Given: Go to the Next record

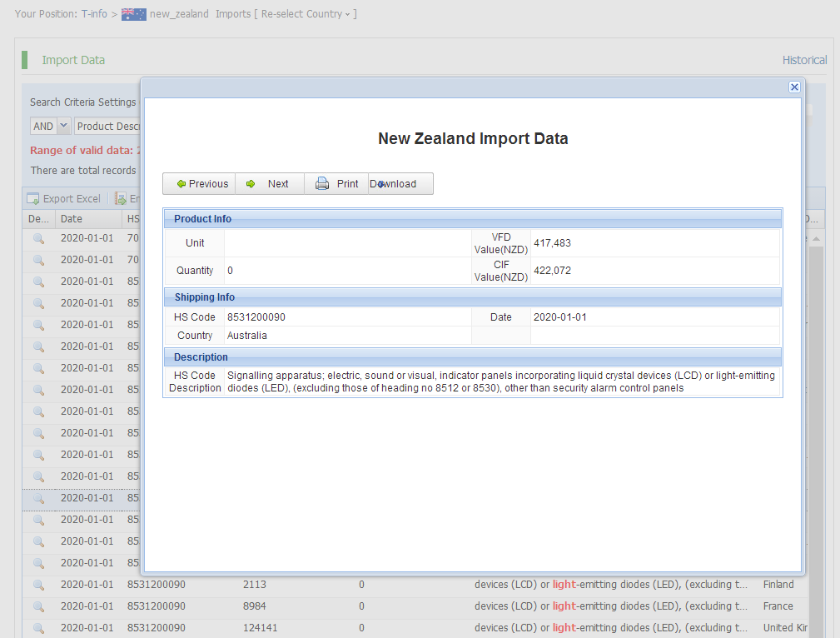Looking at the screenshot, I should 269,184.
